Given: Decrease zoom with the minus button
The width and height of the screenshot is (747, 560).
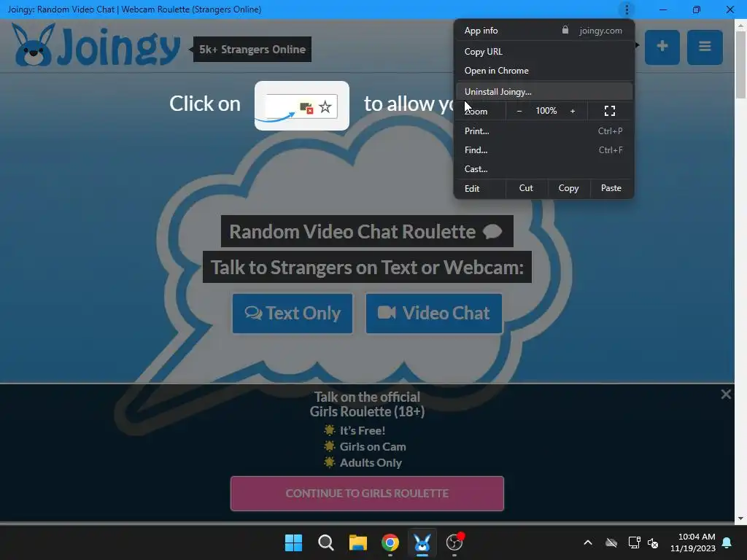Looking at the screenshot, I should point(519,111).
